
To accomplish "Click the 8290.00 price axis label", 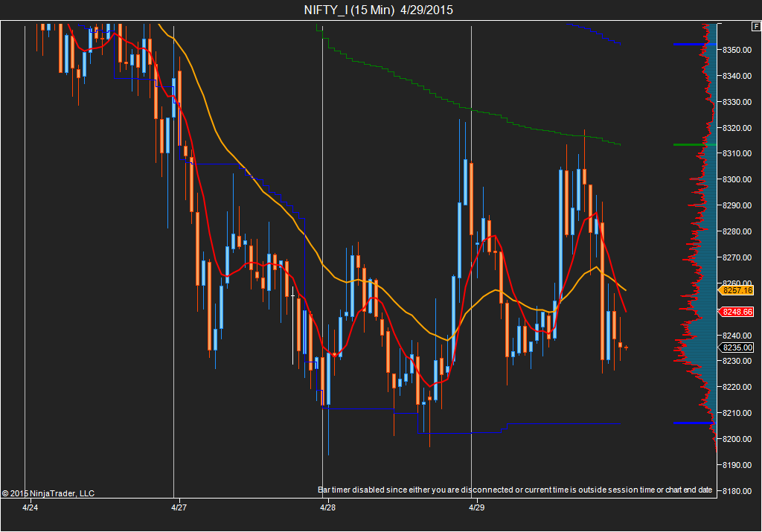I will tap(737, 205).
